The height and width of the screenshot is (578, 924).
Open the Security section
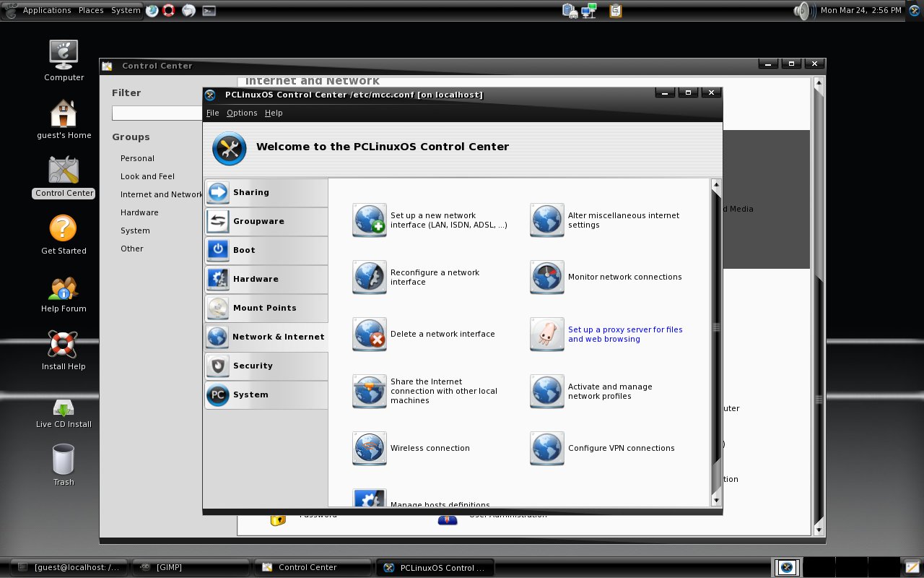click(x=266, y=366)
